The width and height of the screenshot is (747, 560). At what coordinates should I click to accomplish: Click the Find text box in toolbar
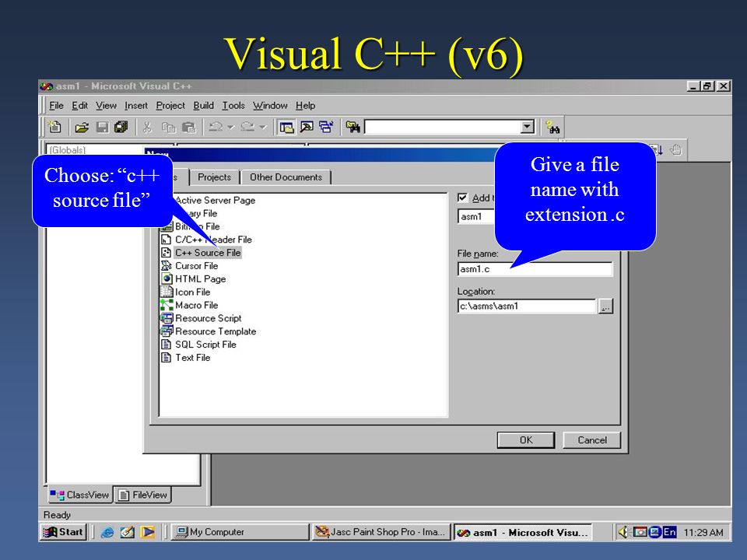[x=442, y=127]
